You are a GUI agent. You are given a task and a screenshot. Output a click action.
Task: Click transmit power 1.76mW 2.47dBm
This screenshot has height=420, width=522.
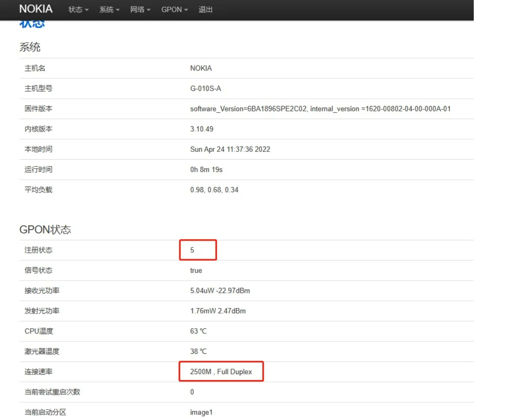(218, 311)
